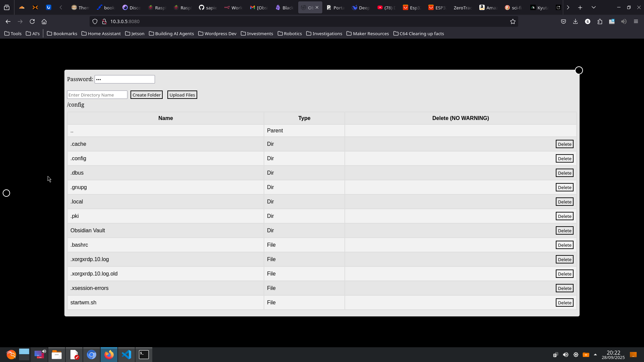Image resolution: width=644 pixels, height=362 pixels.
Task: Go to browser home page
Action: click(x=44, y=21)
